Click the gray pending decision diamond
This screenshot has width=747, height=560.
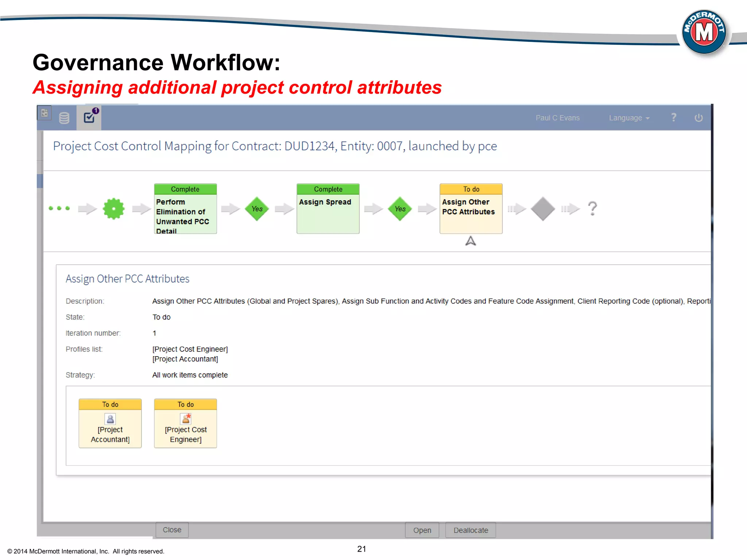[543, 209]
